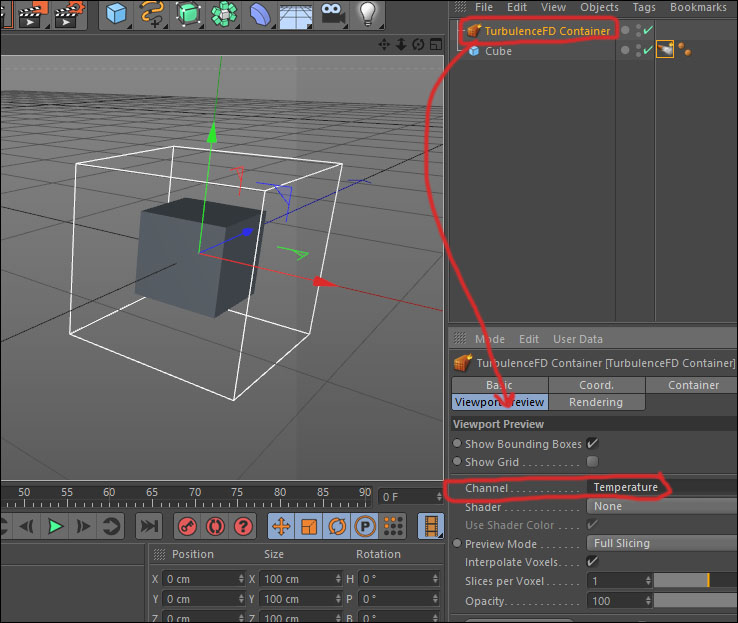Image resolution: width=738 pixels, height=623 pixels.
Task: Add a light using the bulb icon
Action: click(368, 14)
